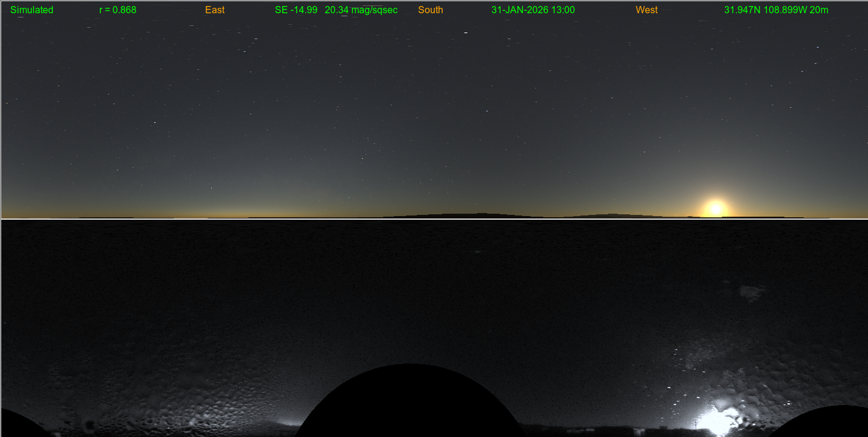Click the '31.947N 108.899W 20m' coordinates
Viewport: 868px width, 437px height.
coord(776,10)
